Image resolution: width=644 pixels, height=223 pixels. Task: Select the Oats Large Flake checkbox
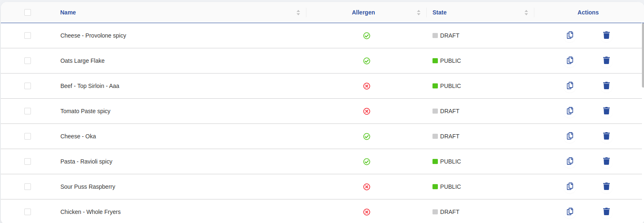pyautogui.click(x=28, y=61)
